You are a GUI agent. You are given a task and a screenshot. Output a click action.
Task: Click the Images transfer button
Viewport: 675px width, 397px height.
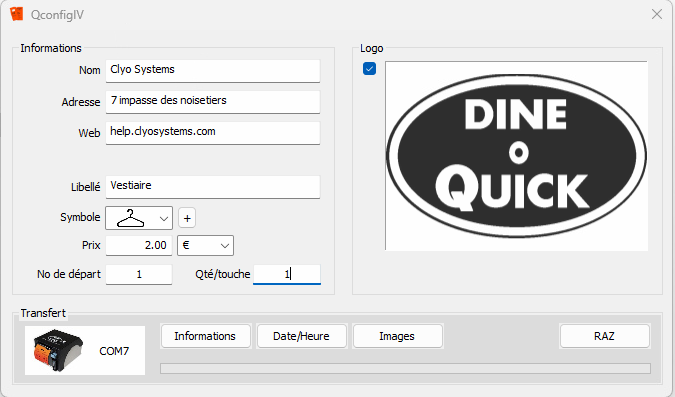(397, 336)
